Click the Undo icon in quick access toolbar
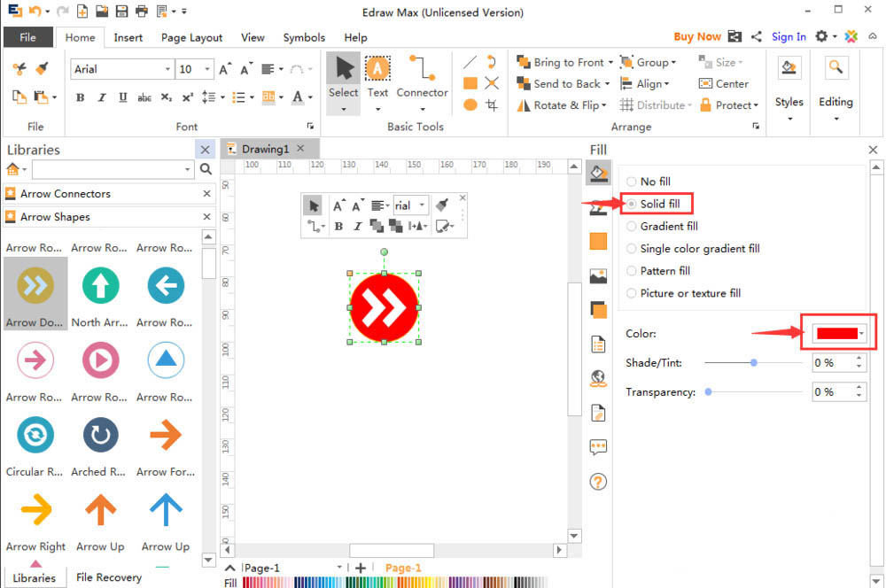This screenshot has width=886, height=588. point(35,11)
